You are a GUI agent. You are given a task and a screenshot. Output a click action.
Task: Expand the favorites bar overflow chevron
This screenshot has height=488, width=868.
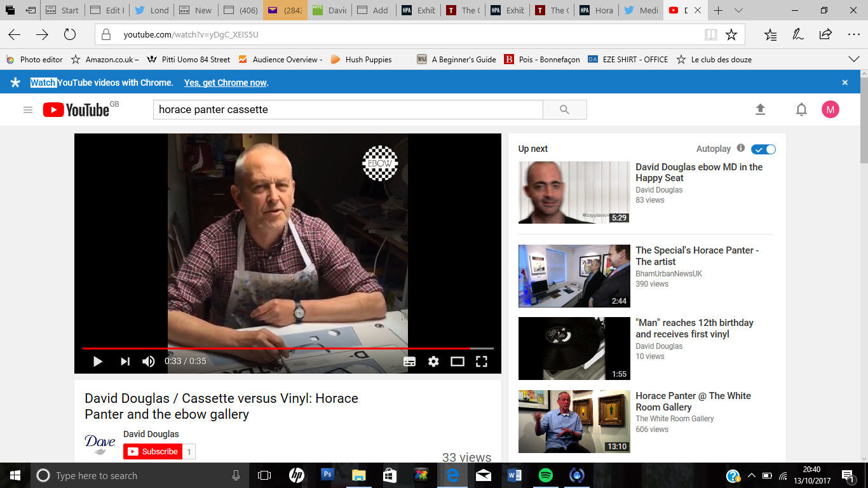click(x=854, y=59)
